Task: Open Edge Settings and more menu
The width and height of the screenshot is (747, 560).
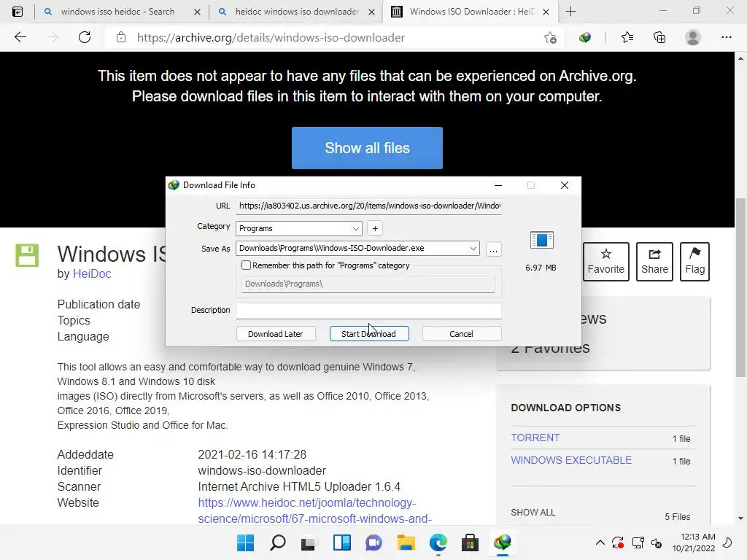Action: tap(726, 37)
